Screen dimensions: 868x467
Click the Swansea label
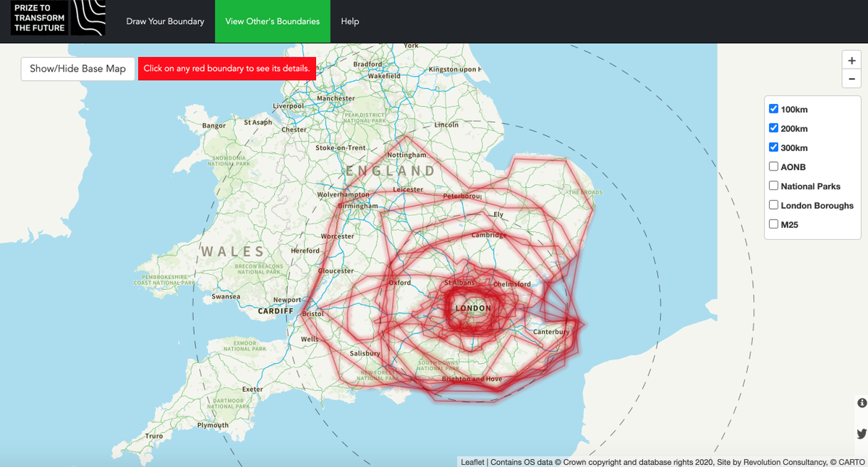point(226,297)
